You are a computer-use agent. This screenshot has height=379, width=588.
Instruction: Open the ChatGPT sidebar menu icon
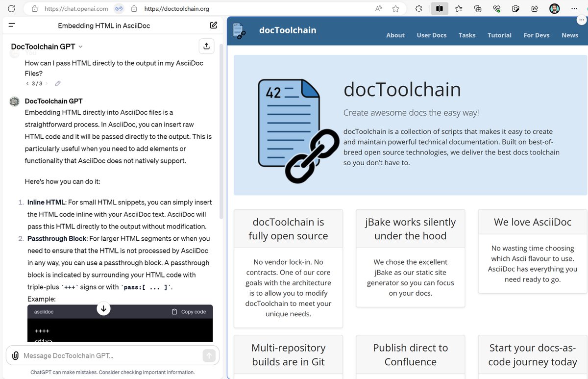[12, 25]
